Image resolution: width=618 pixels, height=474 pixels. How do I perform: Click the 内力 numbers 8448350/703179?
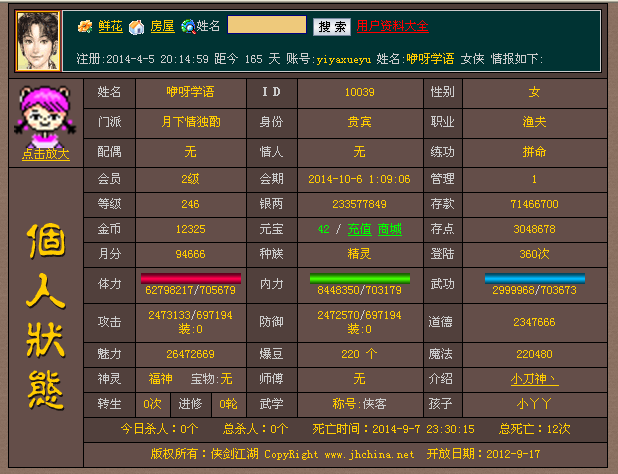[x=359, y=290]
